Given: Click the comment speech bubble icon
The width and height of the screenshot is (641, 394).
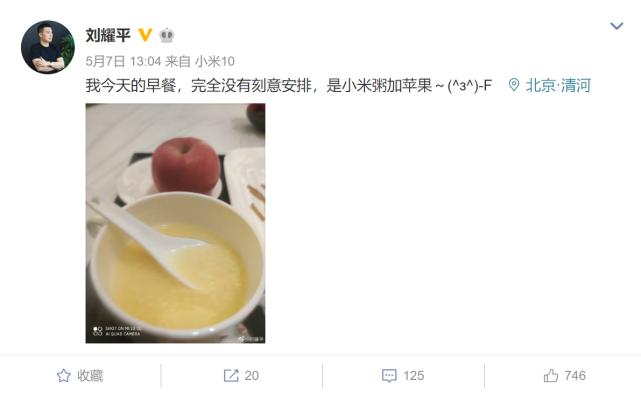Looking at the screenshot, I should coord(389,376).
